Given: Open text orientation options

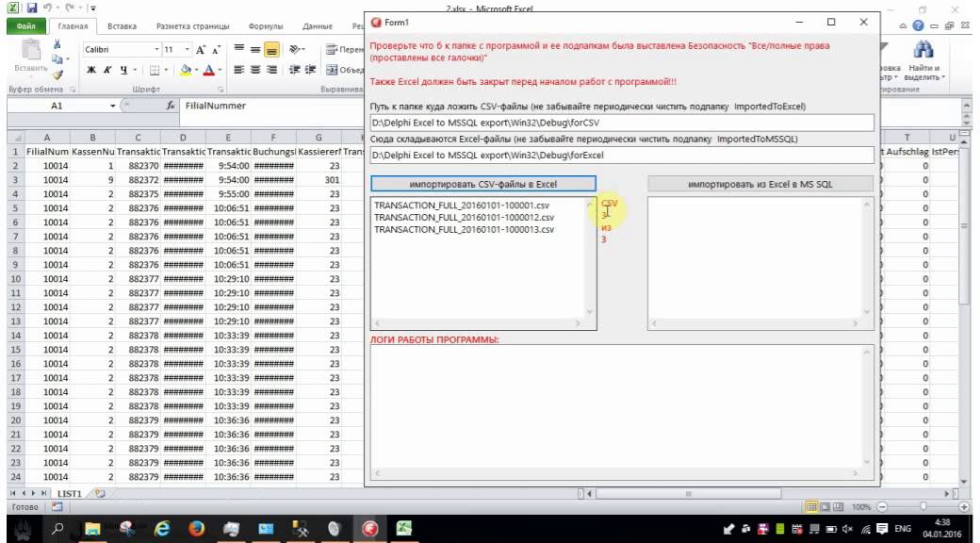Looking at the screenshot, I should tap(298, 49).
